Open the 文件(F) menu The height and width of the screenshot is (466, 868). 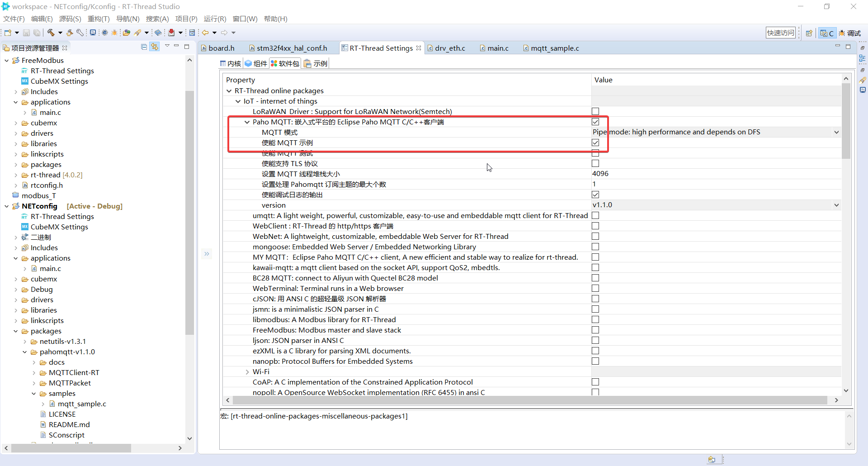coord(14,19)
